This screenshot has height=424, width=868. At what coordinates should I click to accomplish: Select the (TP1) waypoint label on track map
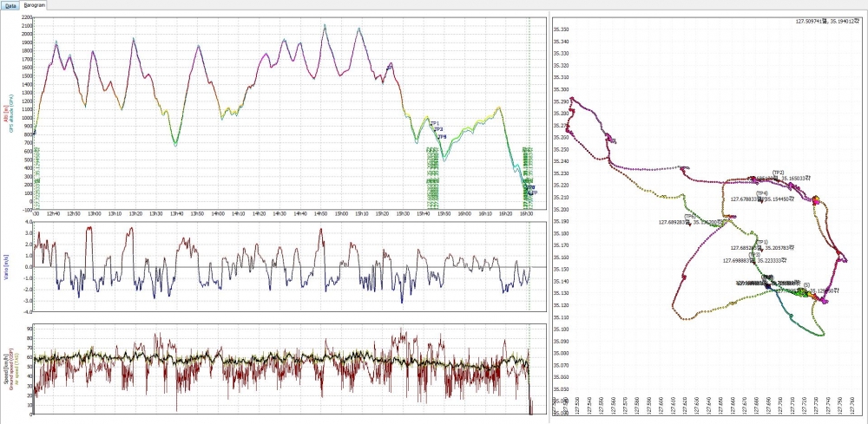tap(762, 242)
